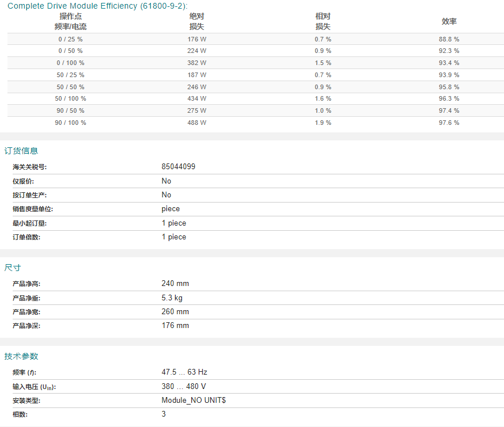Select the 90 / 100 % operating point row
Image resolution: width=504 pixels, height=427 pixels.
tap(256, 123)
